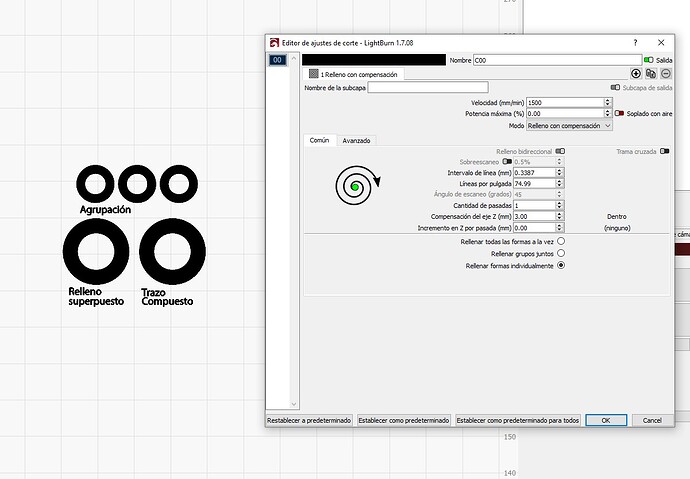Click the Intervalo de línea stepper arrows

click(x=559, y=173)
